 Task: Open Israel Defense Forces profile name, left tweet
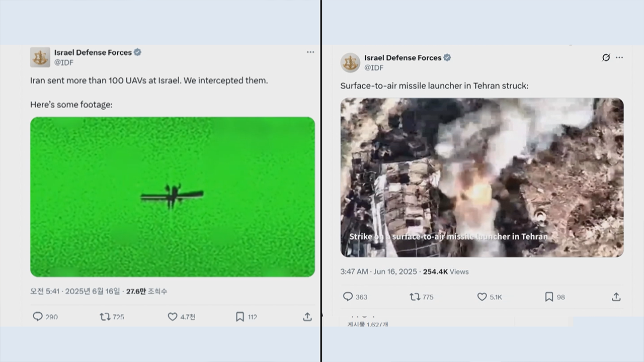click(93, 52)
